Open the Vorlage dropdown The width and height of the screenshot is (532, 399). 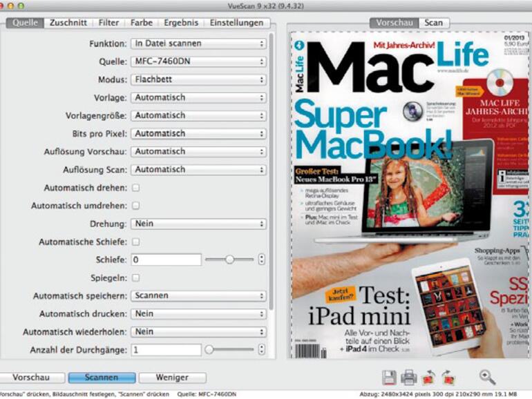point(198,97)
